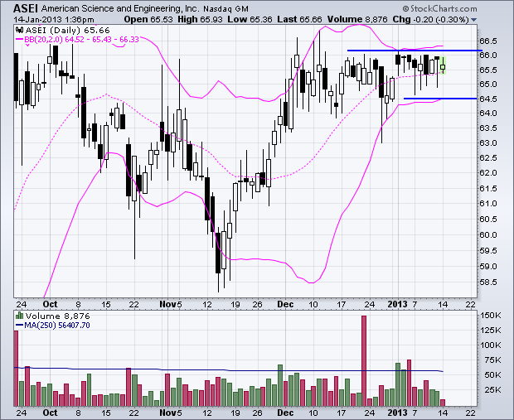
Task: Click the 'Nov' label on the volume panel date axis
Action: pyautogui.click(x=167, y=413)
